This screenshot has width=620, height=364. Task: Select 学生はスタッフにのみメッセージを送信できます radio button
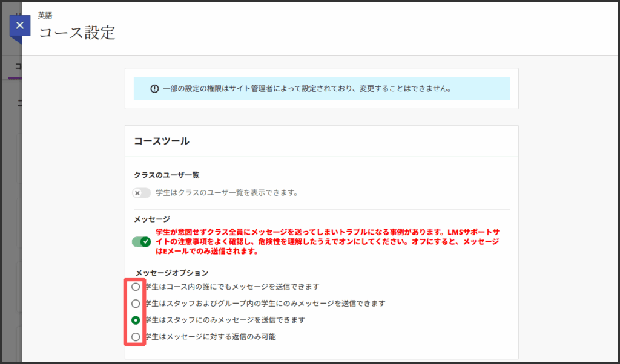pos(136,320)
